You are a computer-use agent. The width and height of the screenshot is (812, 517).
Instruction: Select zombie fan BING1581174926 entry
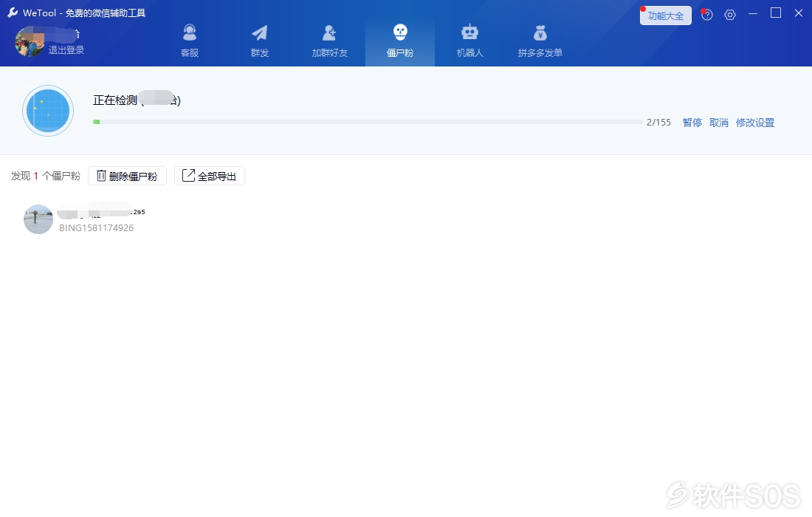point(86,219)
